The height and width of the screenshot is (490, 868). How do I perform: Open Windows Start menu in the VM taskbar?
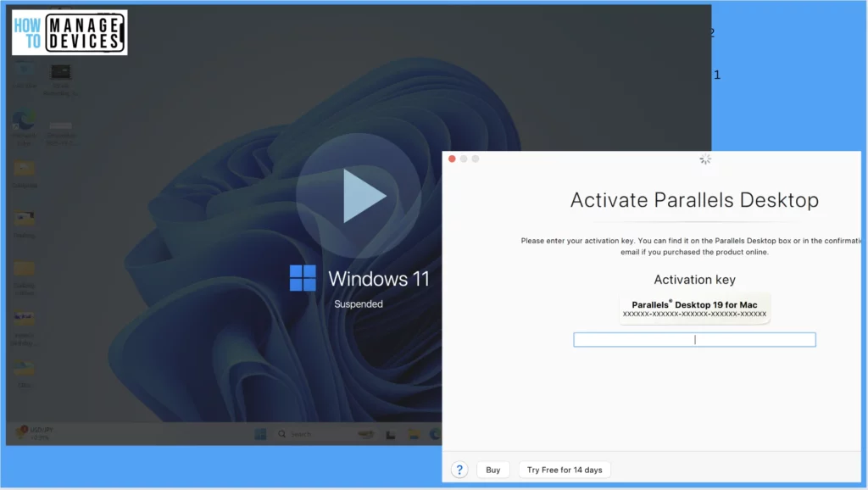260,434
